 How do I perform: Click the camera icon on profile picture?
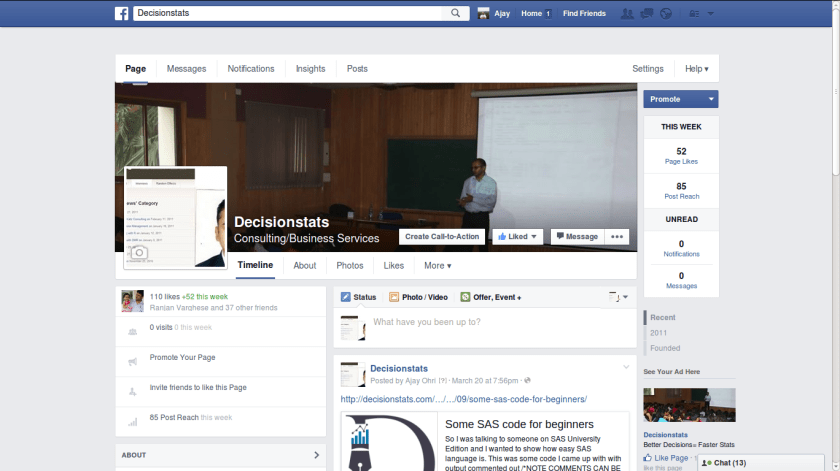tap(139, 252)
